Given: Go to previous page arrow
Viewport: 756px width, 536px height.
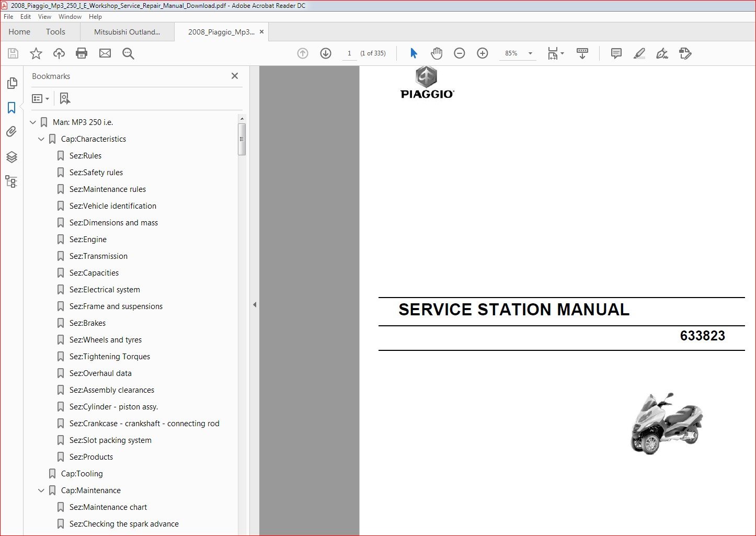Looking at the screenshot, I should click(303, 53).
